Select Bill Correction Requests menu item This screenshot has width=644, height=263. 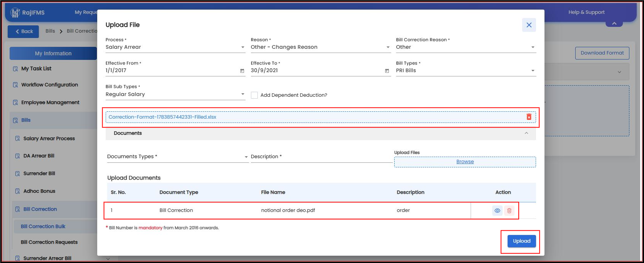49,242
